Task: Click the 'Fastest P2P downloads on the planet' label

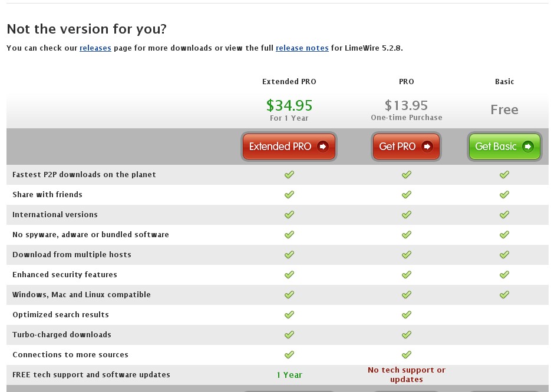Action: tap(84, 174)
